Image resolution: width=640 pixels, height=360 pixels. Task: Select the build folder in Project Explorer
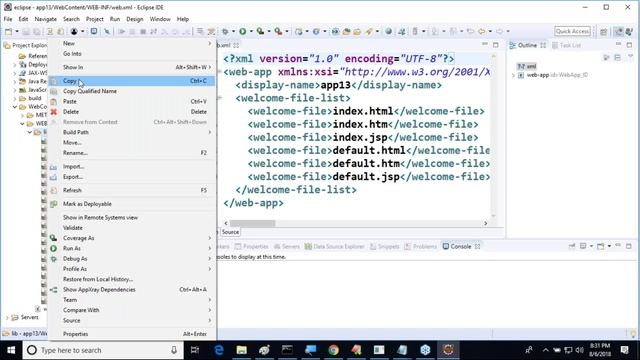point(35,98)
